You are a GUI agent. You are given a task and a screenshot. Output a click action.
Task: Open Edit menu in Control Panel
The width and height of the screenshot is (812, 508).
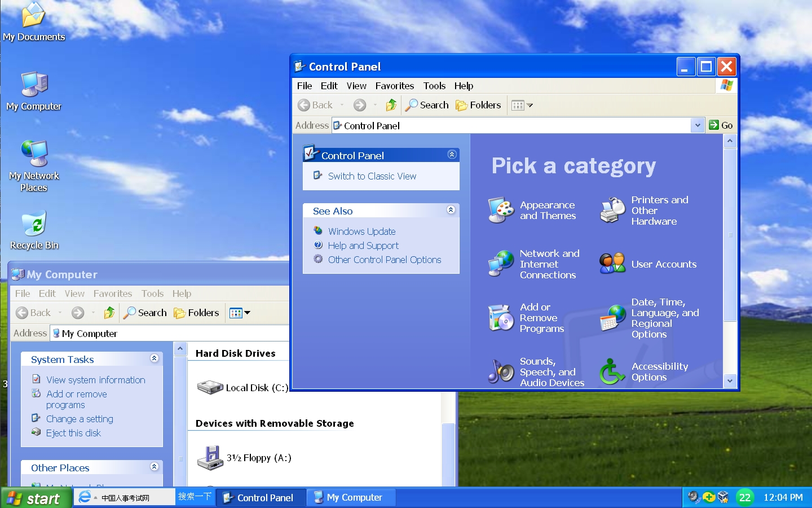point(329,86)
